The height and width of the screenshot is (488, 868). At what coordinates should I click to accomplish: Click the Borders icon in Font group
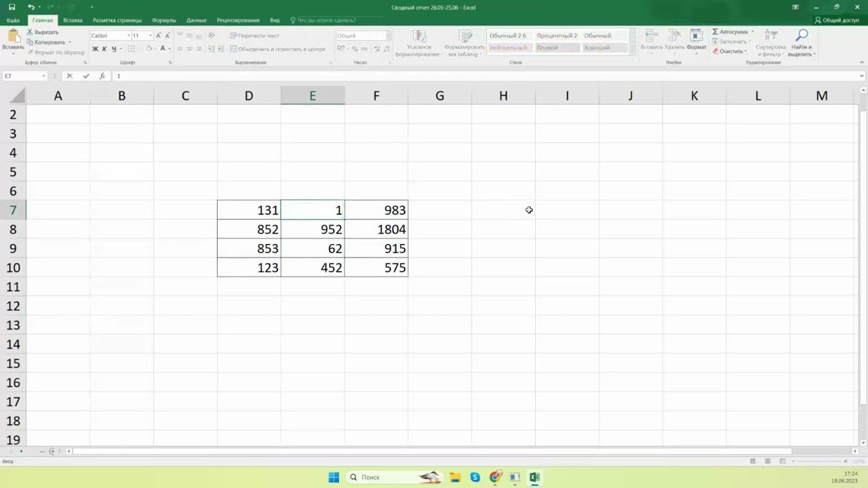click(x=130, y=49)
